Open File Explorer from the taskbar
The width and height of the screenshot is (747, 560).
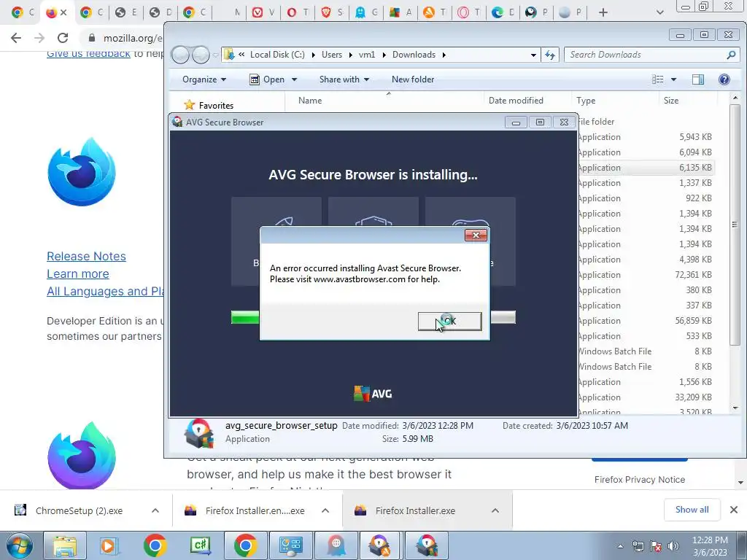(x=64, y=545)
